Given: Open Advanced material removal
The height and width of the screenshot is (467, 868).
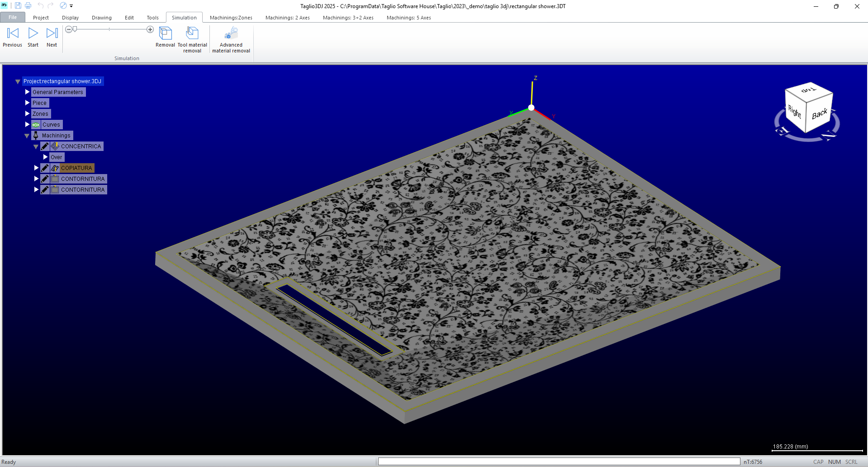Looking at the screenshot, I should (x=231, y=34).
